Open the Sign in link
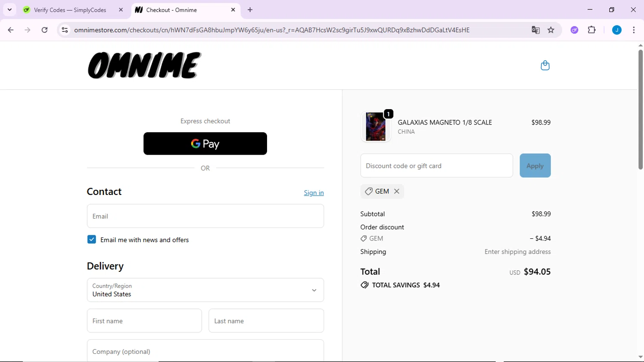 314,193
